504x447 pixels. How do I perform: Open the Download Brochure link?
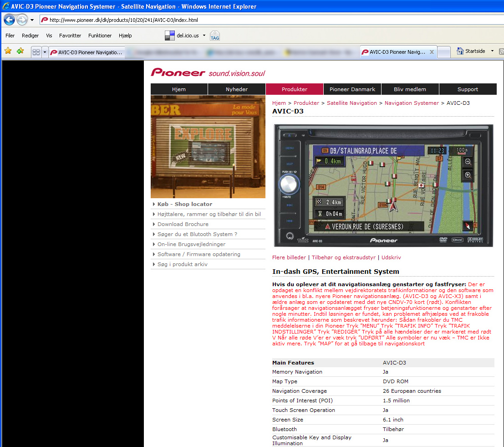coord(183,224)
